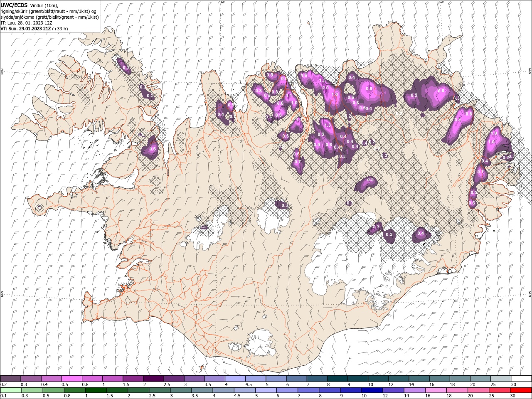Click the 'VT: Sun. 29.01.2023 21Z' valid time
The width and height of the screenshot is (532, 399).
coord(26,29)
